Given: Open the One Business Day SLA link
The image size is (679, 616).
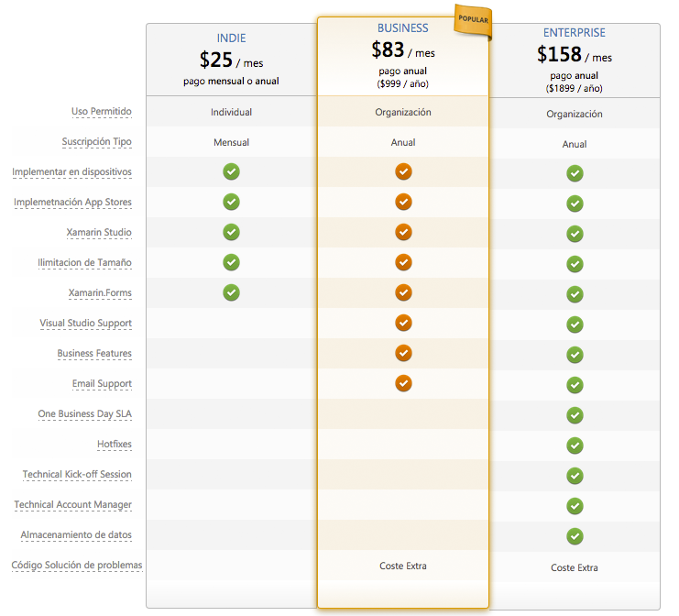Looking at the screenshot, I should (x=85, y=414).
